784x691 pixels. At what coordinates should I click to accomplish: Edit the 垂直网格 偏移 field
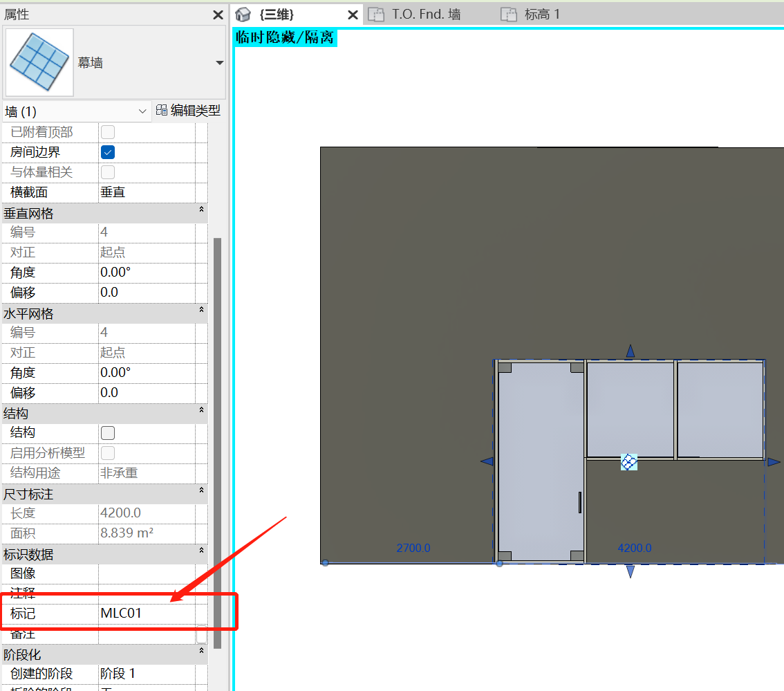pos(147,292)
